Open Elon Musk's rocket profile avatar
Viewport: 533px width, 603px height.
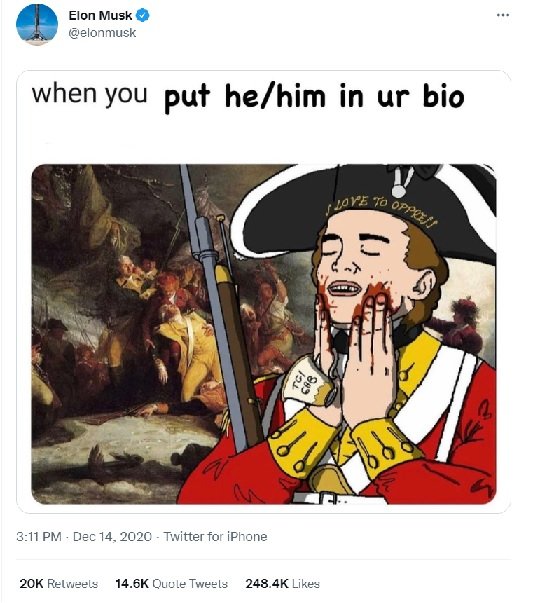[x=37, y=24]
